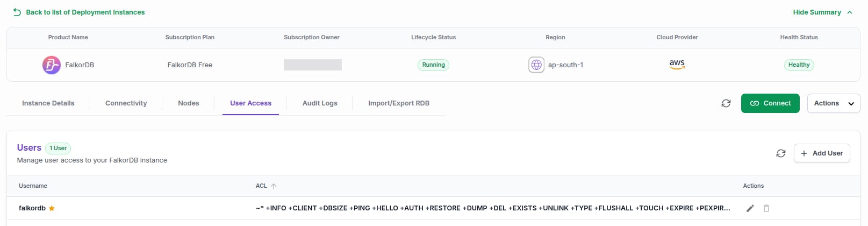Collapse the summary with Hide Summary

pos(822,12)
